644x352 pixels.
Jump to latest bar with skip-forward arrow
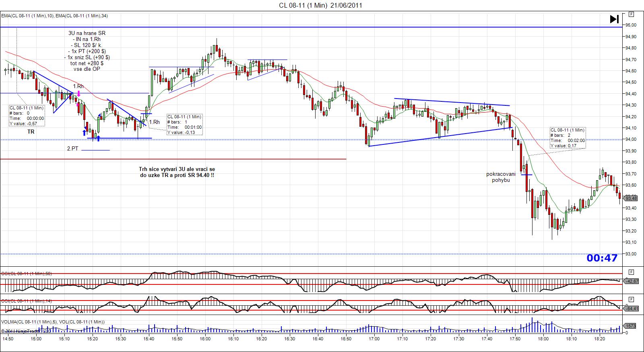tap(614, 19)
